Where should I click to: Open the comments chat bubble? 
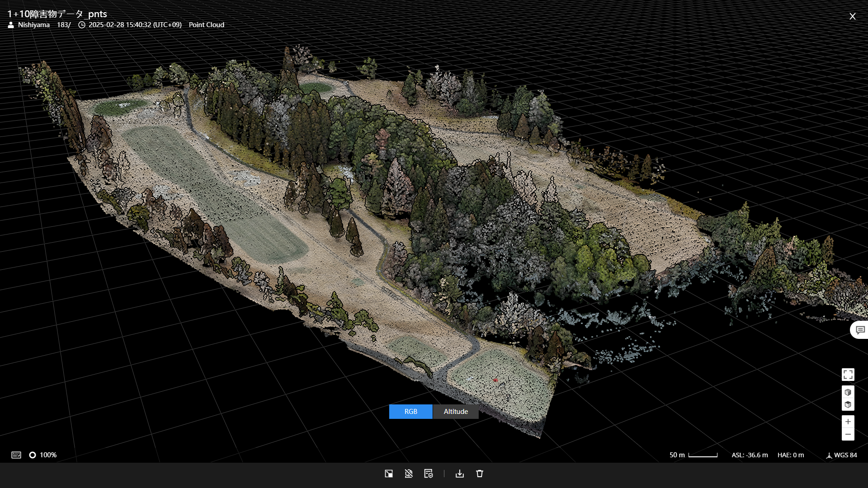(860, 330)
